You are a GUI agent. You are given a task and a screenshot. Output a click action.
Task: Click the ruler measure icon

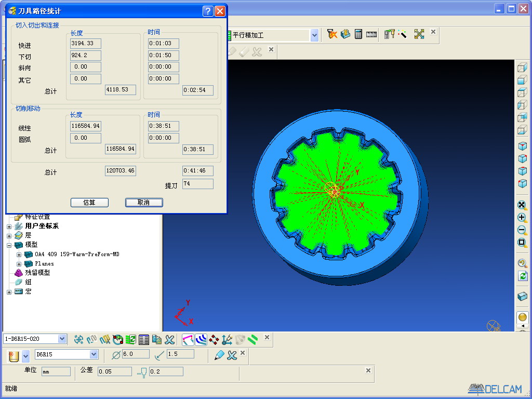pos(371,34)
